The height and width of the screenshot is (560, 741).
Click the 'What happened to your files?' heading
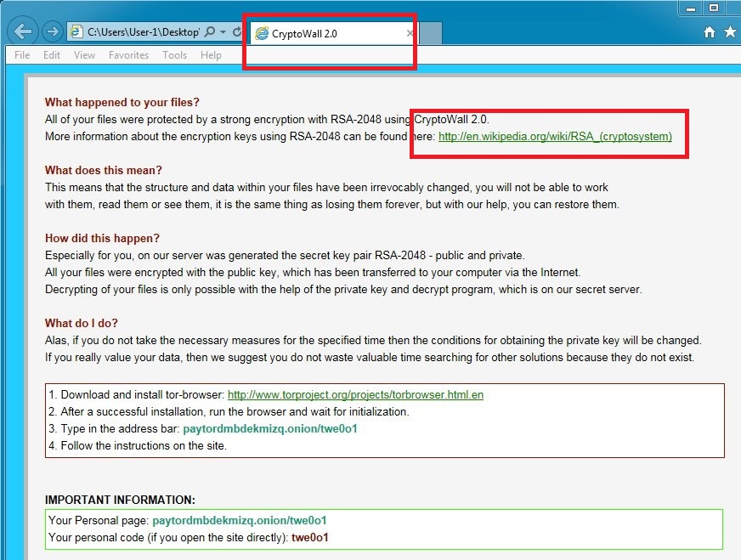point(122,102)
